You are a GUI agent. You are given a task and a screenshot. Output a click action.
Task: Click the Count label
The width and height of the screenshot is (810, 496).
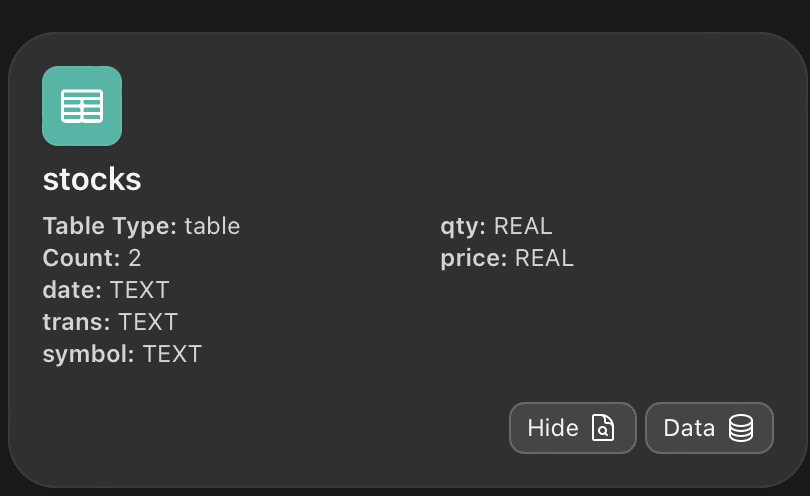click(x=81, y=258)
